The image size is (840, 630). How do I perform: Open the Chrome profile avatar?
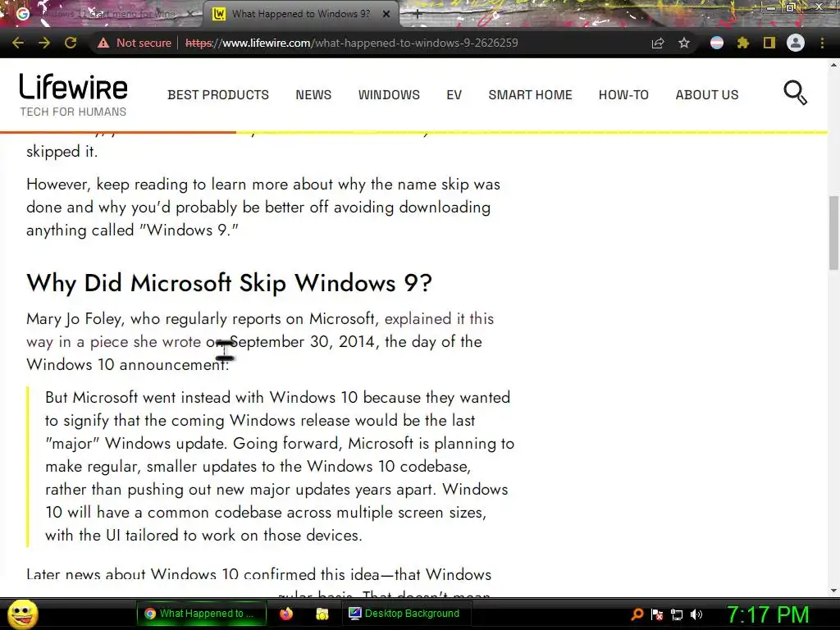pos(796,43)
